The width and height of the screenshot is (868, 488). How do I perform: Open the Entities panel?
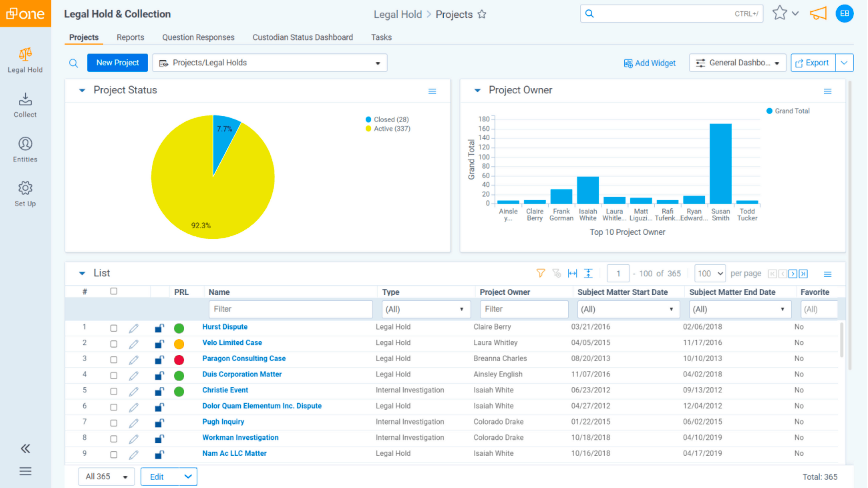25,149
